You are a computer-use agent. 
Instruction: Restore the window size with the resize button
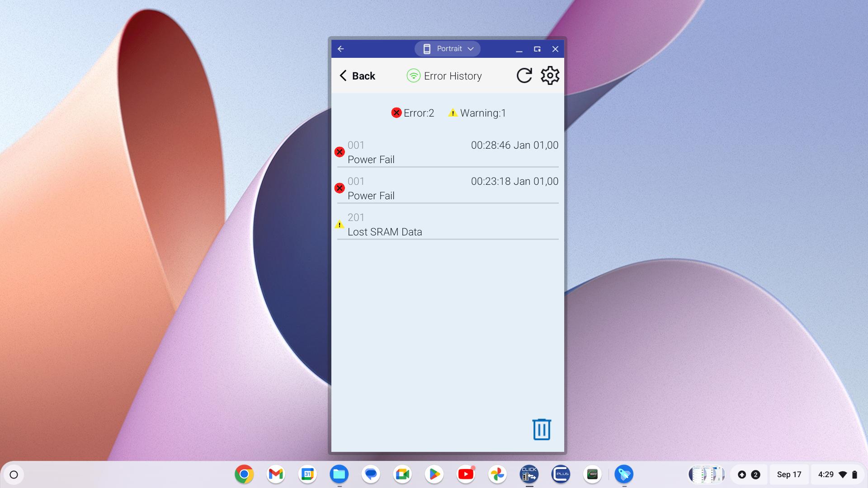(537, 49)
